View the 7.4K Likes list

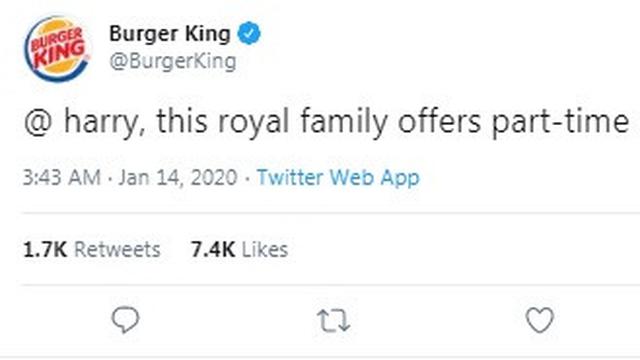click(x=240, y=249)
